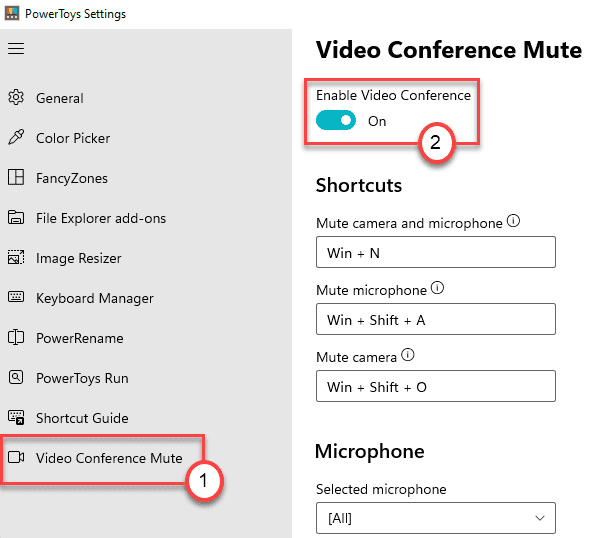Click the chevron on the microphone combo box
The height and width of the screenshot is (538, 598).
pyautogui.click(x=539, y=518)
